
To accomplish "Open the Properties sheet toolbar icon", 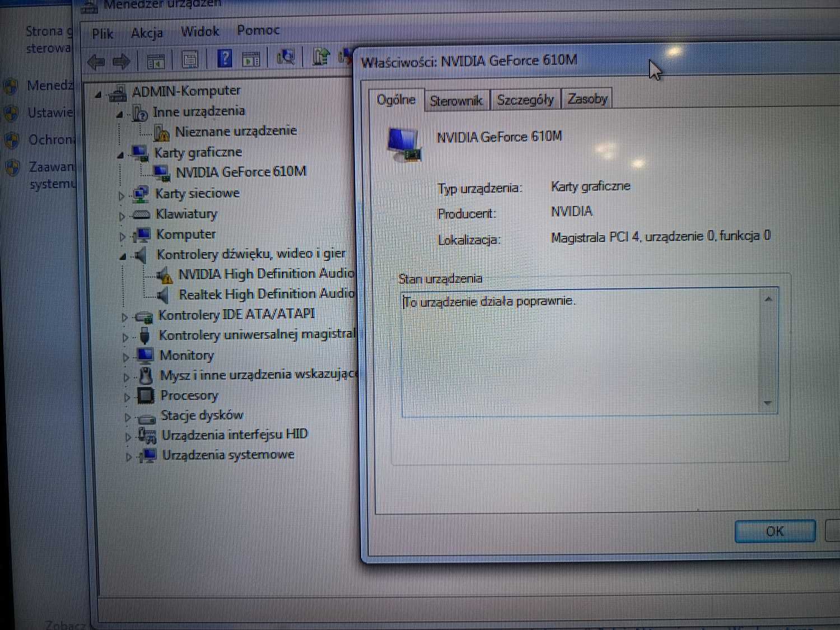I will (x=189, y=59).
